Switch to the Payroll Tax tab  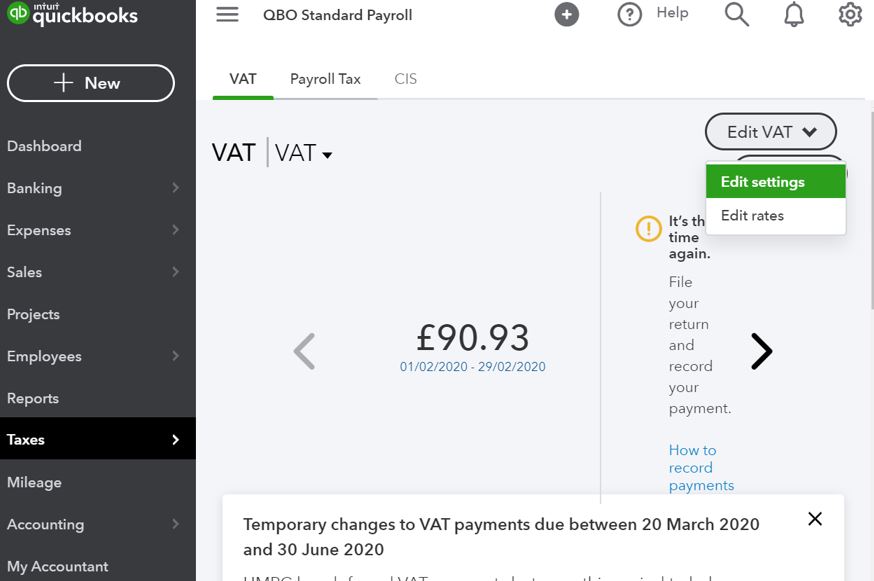(x=325, y=78)
